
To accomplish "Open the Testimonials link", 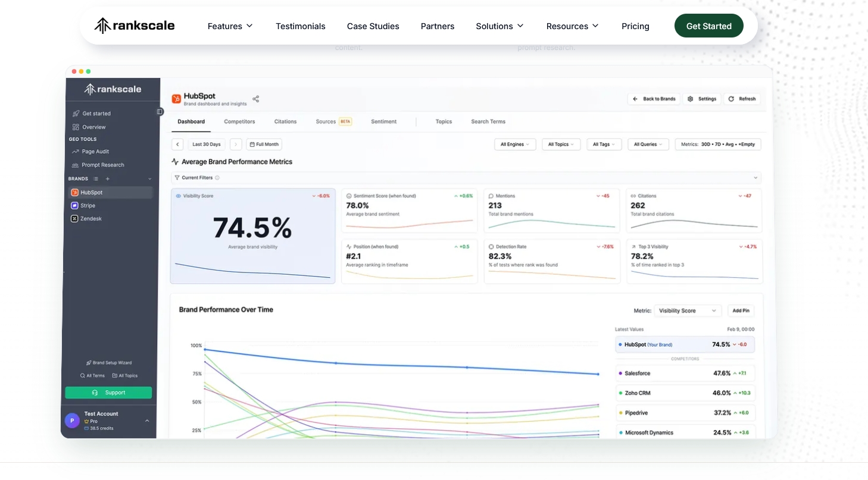I will click(301, 26).
